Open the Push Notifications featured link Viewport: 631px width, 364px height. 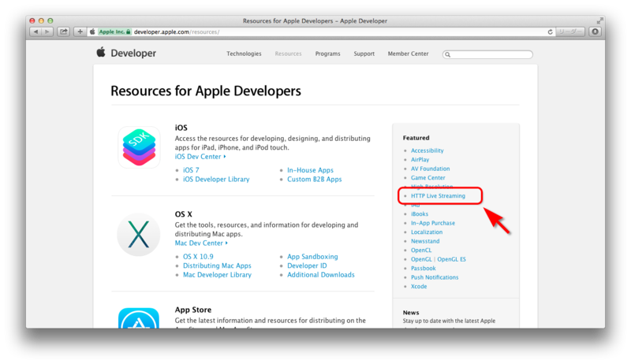435,277
